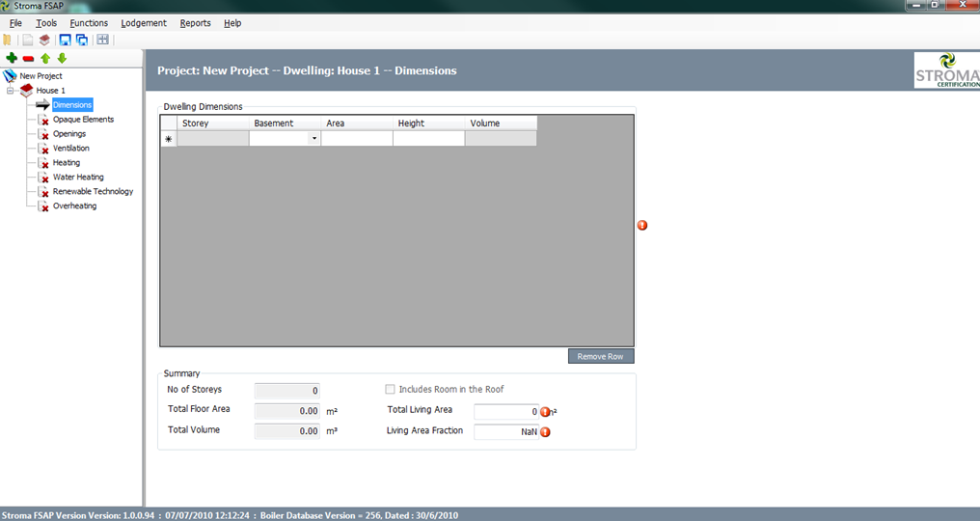Click the green plus add icon
The height and width of the screenshot is (521, 980).
12,58
